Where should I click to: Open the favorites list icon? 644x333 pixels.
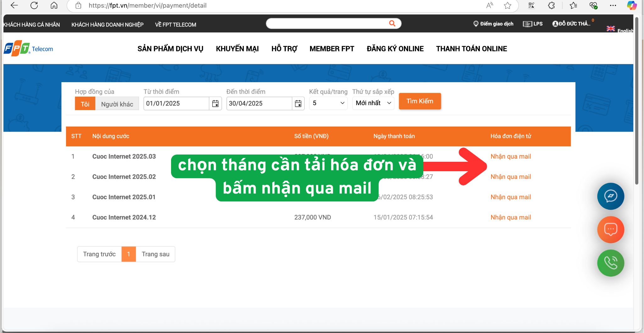[573, 5]
